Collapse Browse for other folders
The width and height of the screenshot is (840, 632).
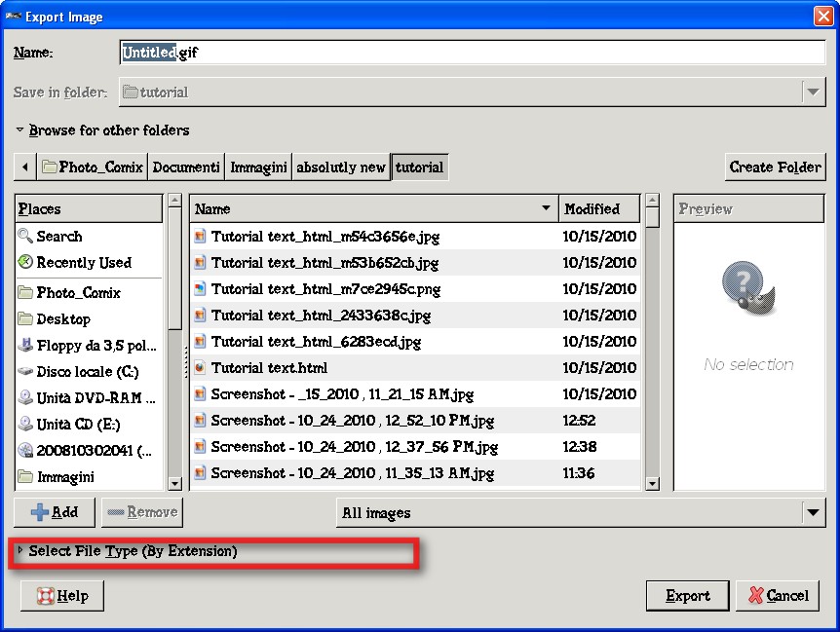click(x=19, y=130)
